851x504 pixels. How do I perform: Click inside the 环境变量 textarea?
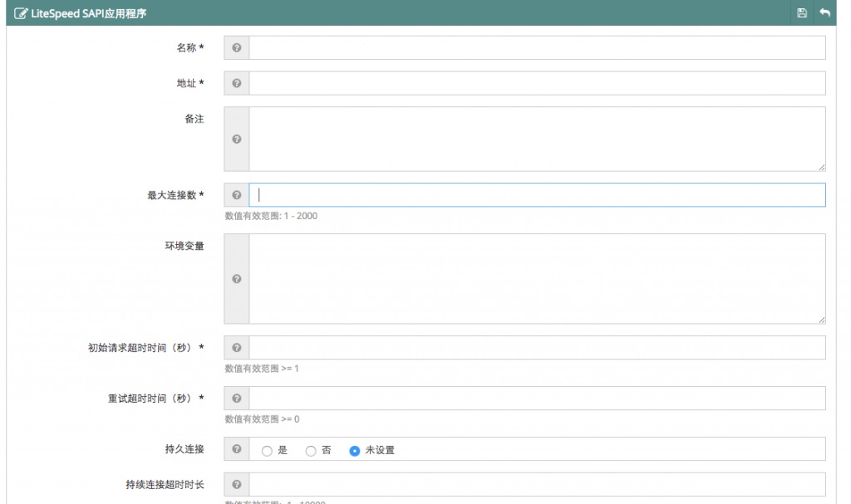[538, 279]
